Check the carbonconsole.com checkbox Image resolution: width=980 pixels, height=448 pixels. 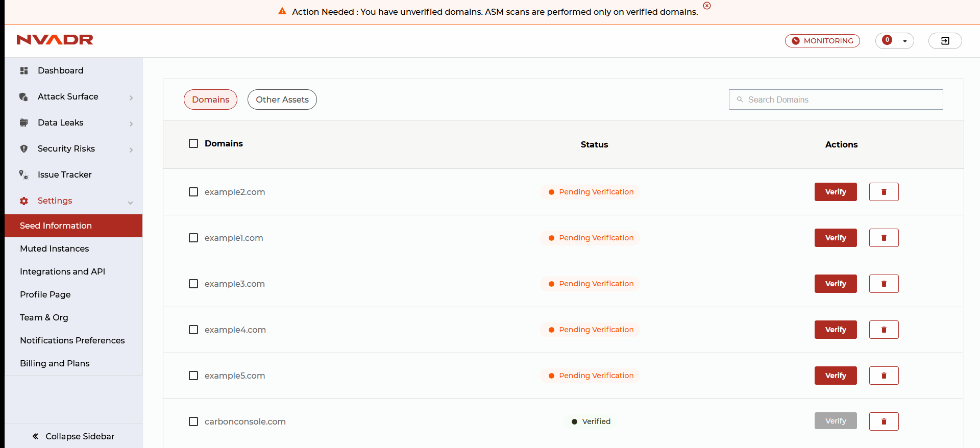point(193,421)
